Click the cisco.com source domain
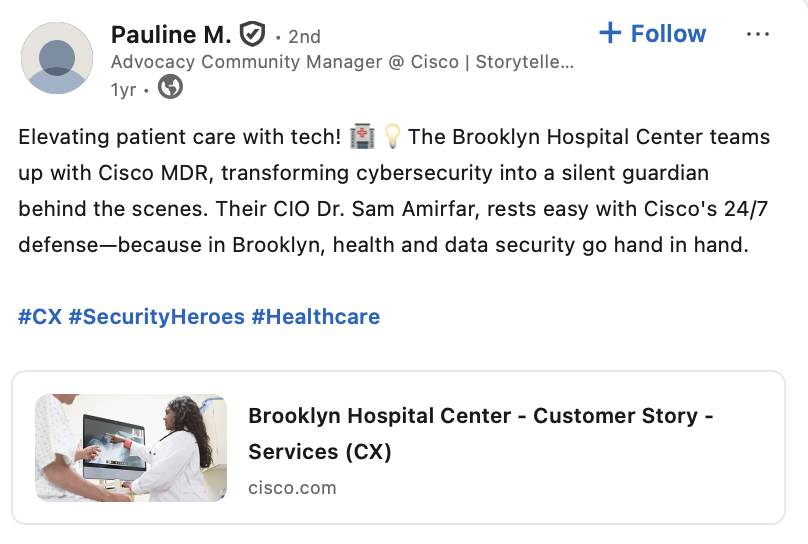The width and height of the screenshot is (808, 544). pyautogui.click(x=292, y=488)
